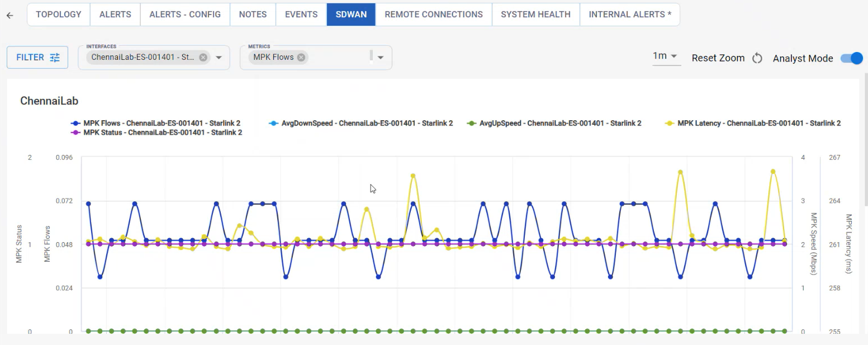
Task: Click the highest MPK Latency peak point
Action: pyautogui.click(x=773, y=171)
